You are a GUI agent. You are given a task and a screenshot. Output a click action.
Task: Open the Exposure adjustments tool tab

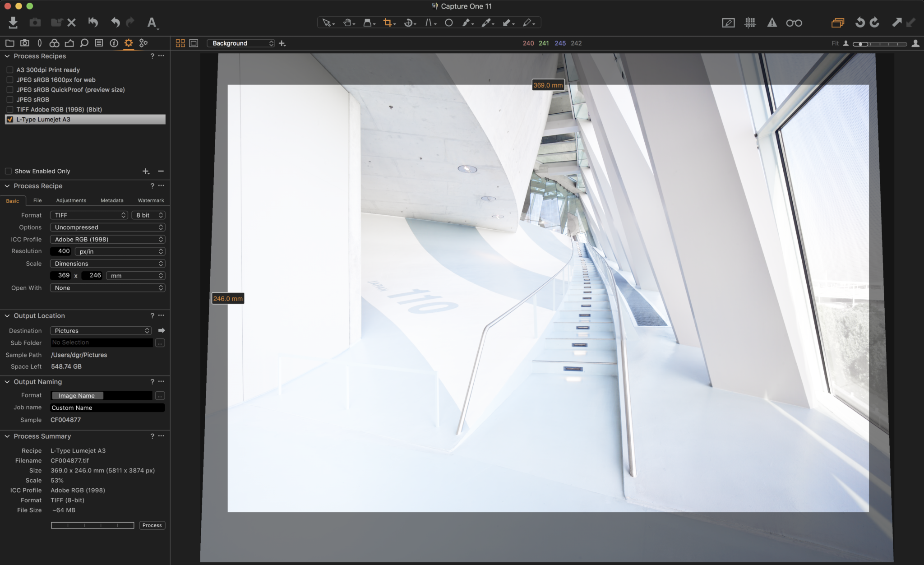69,43
